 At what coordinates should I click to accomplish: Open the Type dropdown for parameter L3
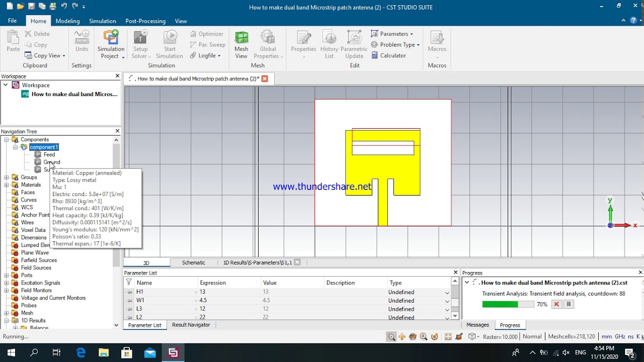(447, 309)
